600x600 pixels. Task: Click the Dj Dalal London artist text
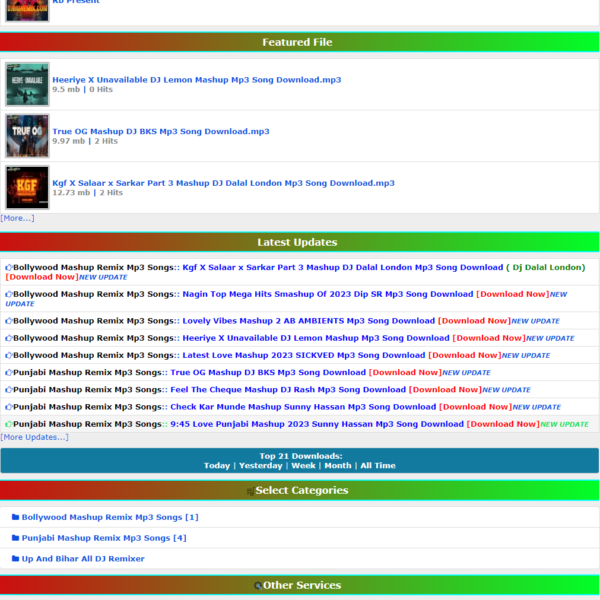tap(546, 267)
